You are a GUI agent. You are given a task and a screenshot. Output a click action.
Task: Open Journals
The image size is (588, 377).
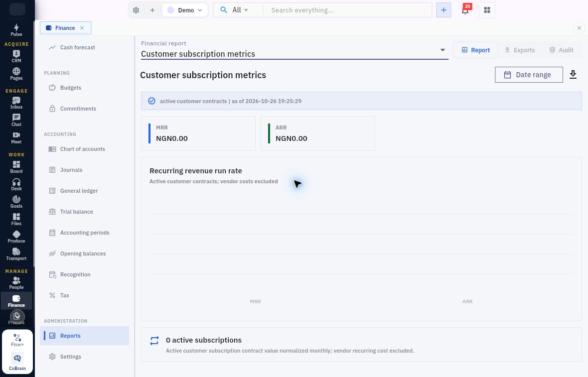point(84,170)
